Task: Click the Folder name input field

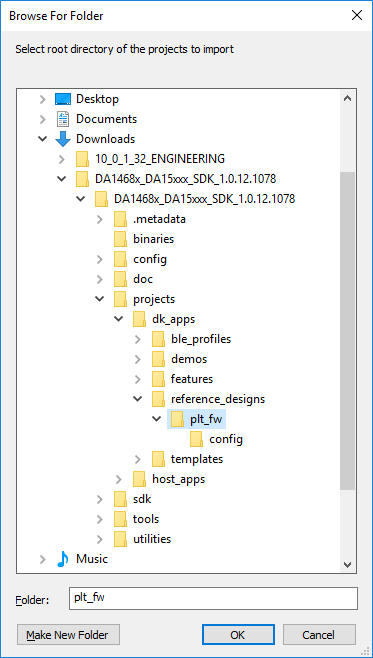Action: [x=213, y=598]
